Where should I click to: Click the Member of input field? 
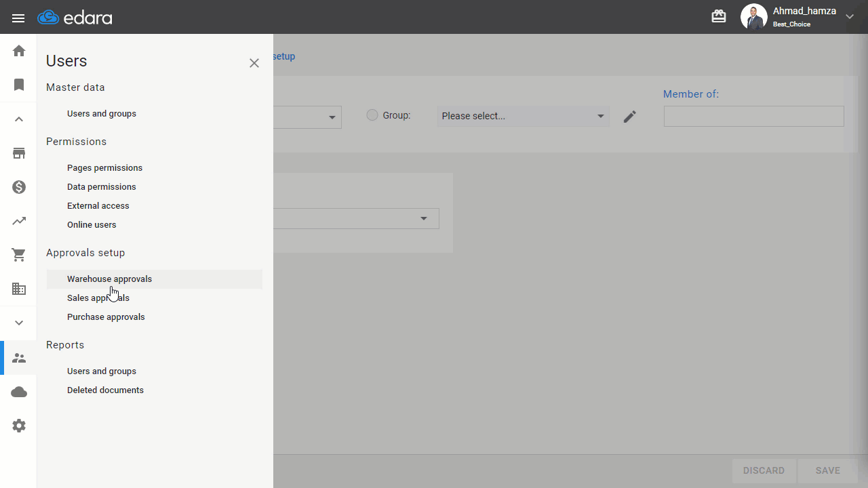tap(754, 116)
